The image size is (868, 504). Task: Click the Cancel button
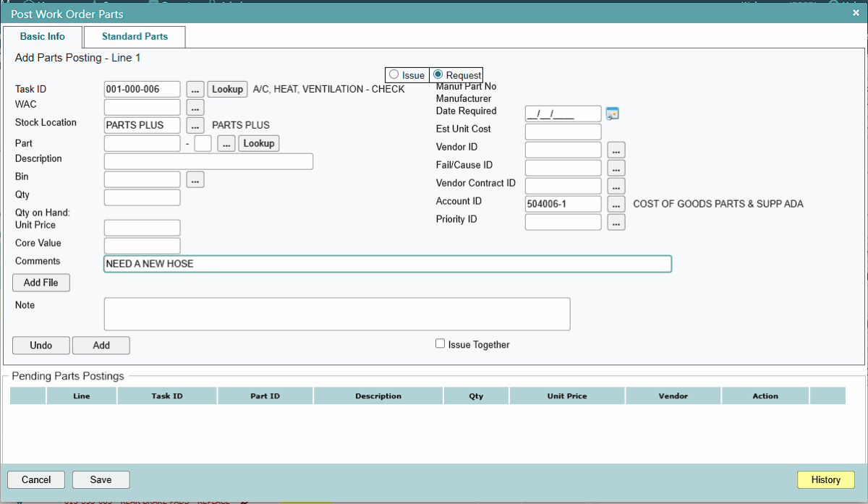coord(36,480)
